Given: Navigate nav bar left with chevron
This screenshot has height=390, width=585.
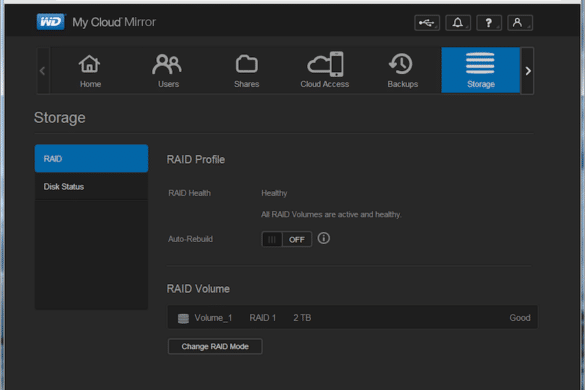Looking at the screenshot, I should 43,71.
